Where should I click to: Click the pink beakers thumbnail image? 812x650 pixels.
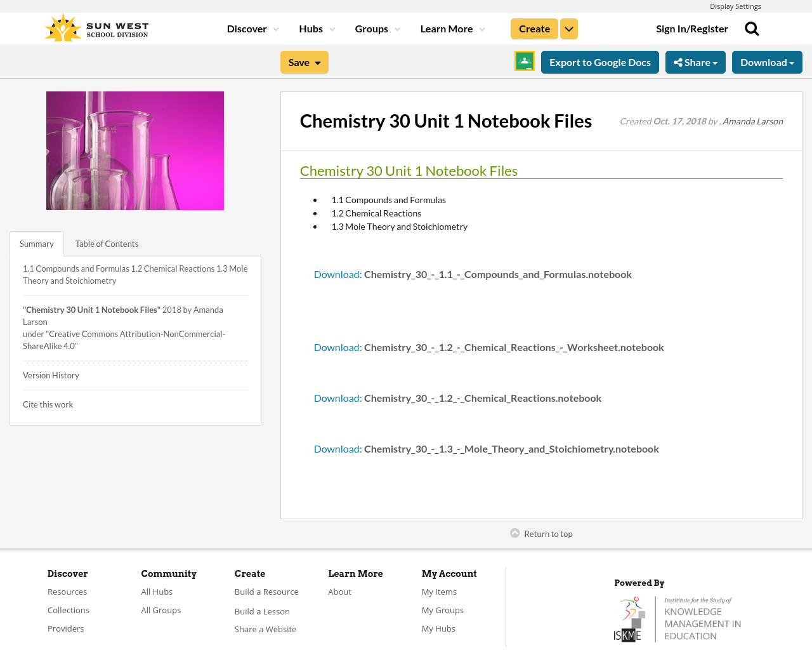[x=135, y=150]
